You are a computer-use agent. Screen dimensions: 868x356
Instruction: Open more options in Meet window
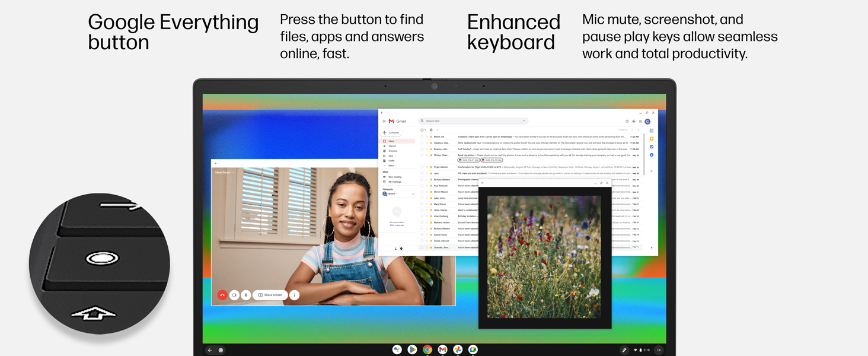(x=294, y=295)
